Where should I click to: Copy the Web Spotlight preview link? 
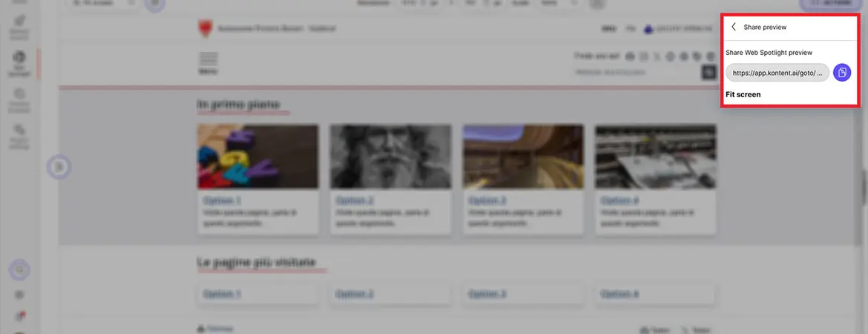tap(842, 72)
